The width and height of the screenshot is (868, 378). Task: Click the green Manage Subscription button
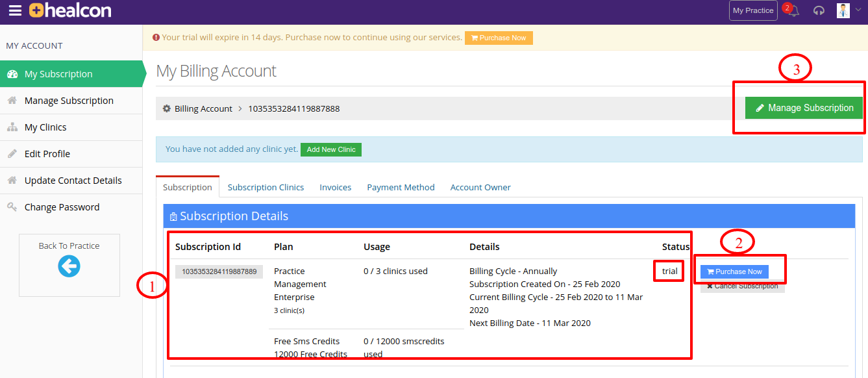pos(804,108)
